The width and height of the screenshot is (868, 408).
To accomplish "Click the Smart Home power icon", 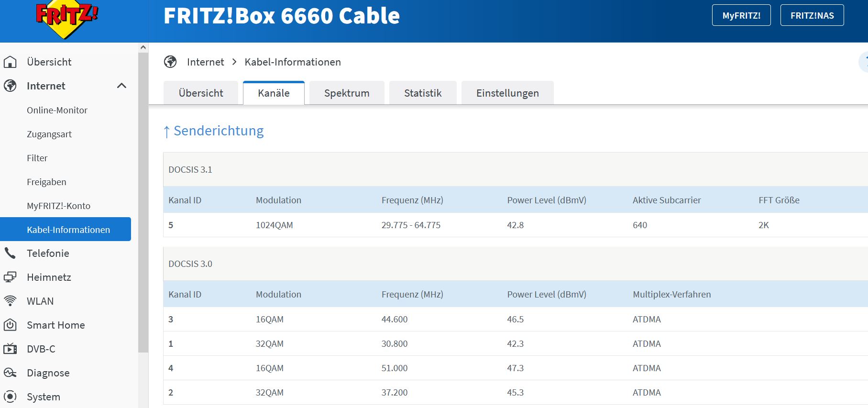I will (x=10, y=325).
